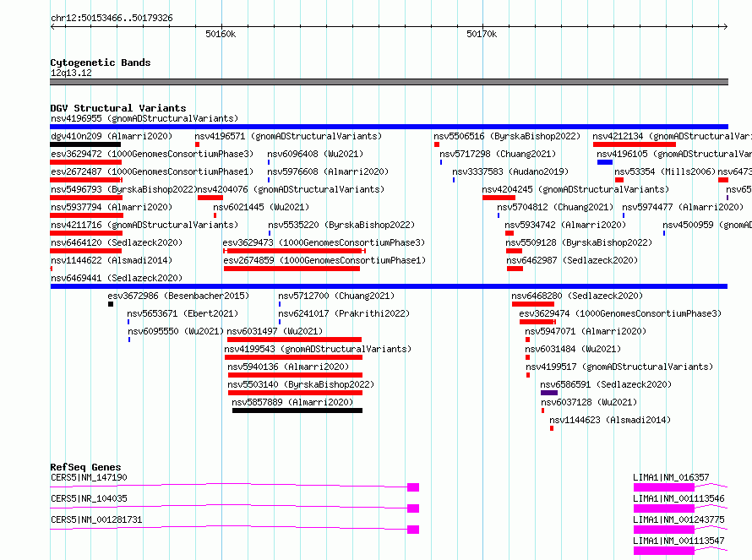Select CERS5|NR_104035 transcript label
The width and height of the screenshot is (752, 560).
pyautogui.click(x=89, y=498)
